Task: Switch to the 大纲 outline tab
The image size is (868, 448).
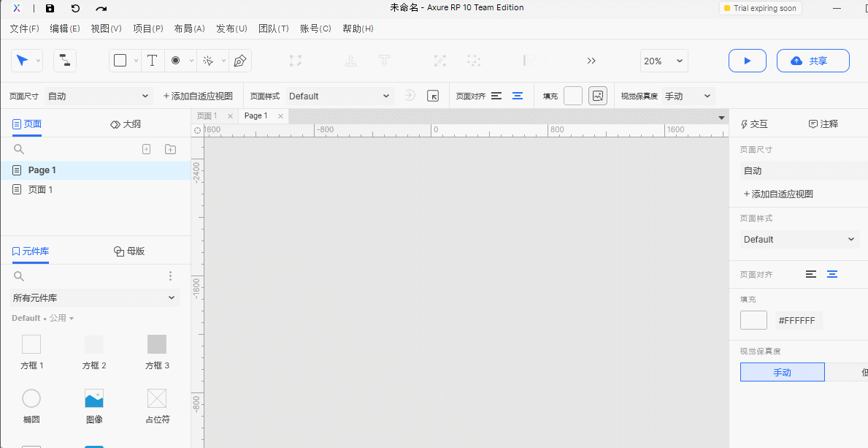Action: (126, 124)
